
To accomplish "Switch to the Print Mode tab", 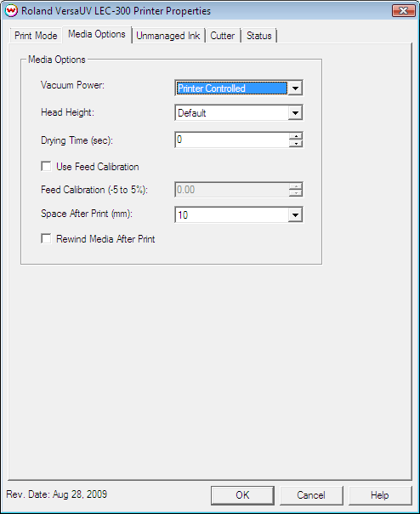I will click(36, 36).
